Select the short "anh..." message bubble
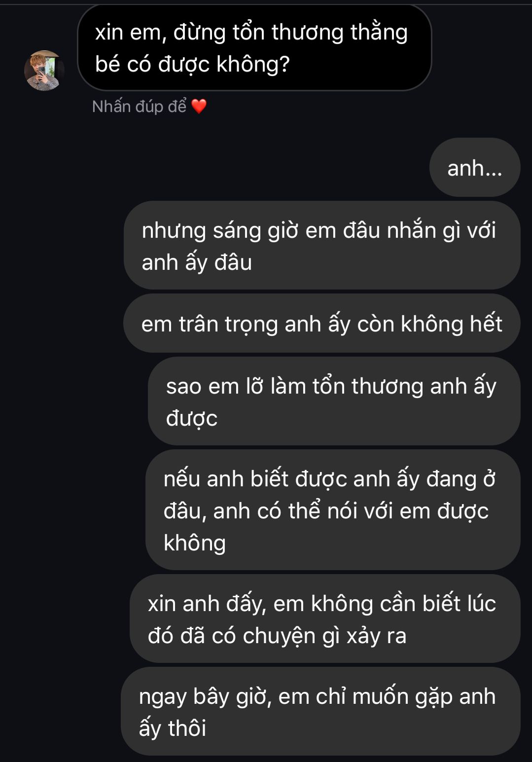 pyautogui.click(x=475, y=168)
